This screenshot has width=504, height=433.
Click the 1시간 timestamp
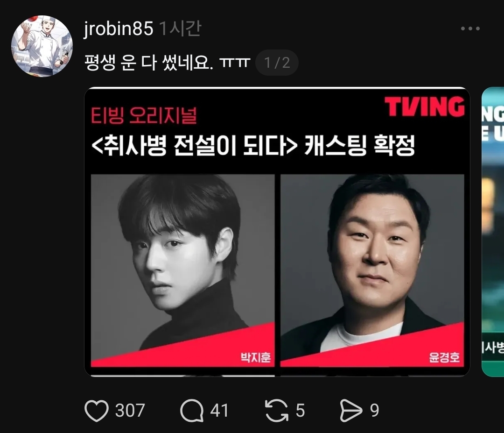tap(180, 28)
